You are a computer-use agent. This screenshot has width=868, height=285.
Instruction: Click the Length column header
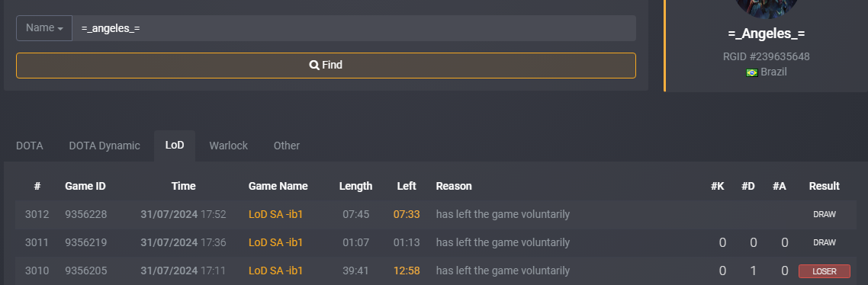tap(355, 186)
